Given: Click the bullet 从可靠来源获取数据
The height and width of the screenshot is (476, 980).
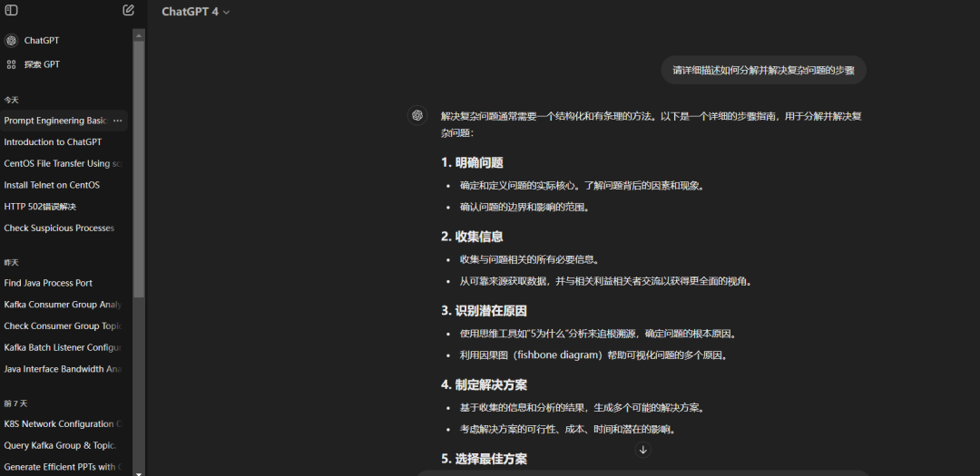Looking at the screenshot, I should pyautogui.click(x=606, y=281).
